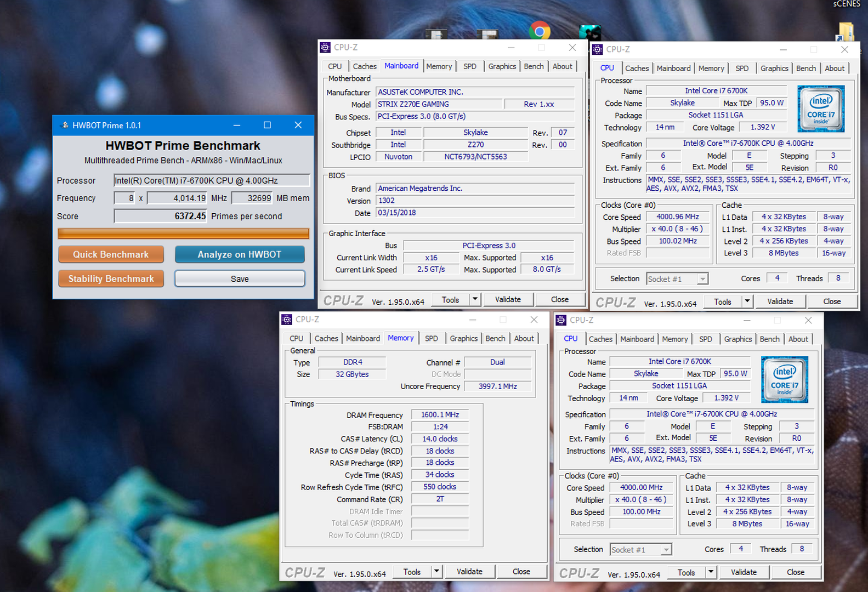Open Memory tab in Mainboard CPU-Z window
Screen dimensions: 868x592
[x=439, y=66]
